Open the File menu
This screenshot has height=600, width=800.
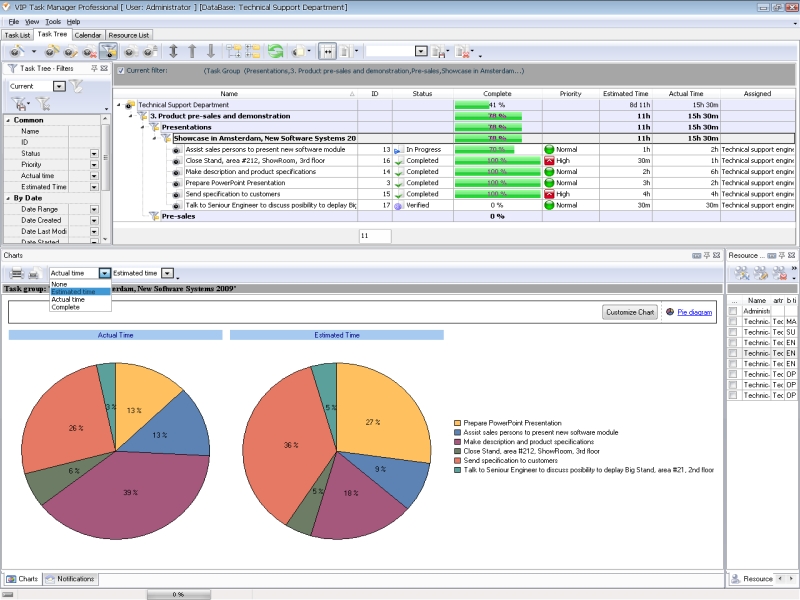coord(14,22)
